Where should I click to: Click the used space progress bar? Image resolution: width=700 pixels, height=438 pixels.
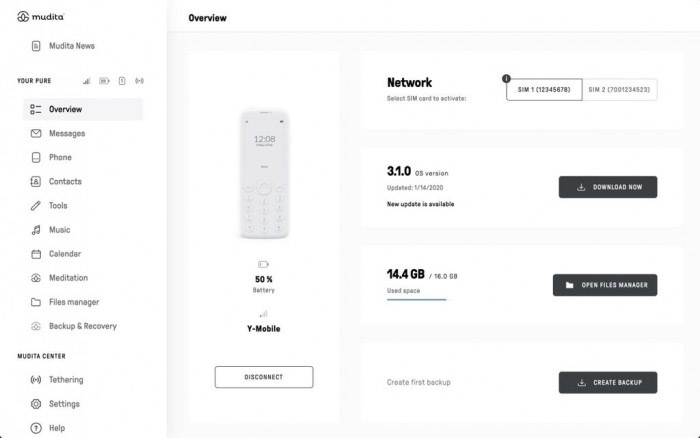[417, 299]
